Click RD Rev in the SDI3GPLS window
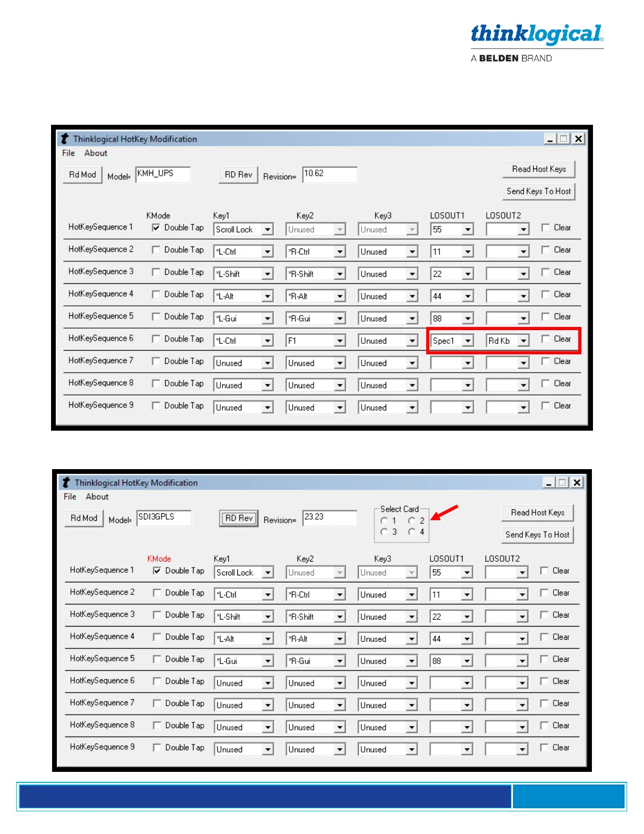 point(239,518)
